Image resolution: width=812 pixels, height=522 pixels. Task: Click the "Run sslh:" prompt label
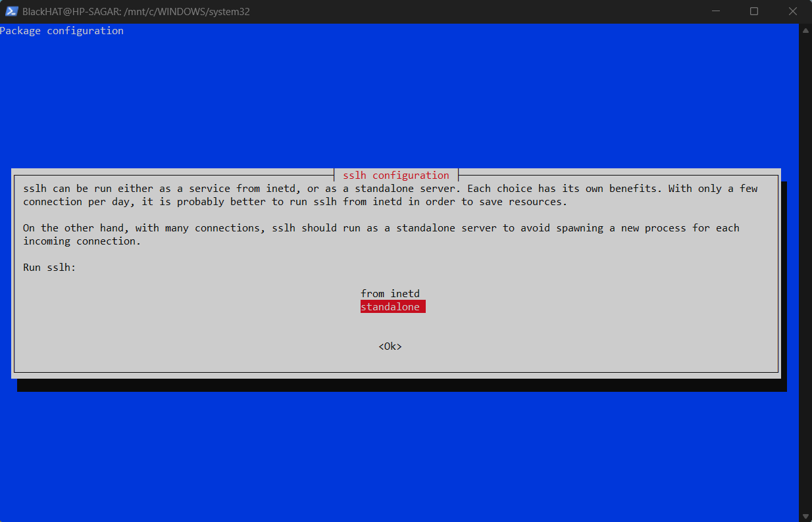tap(50, 268)
